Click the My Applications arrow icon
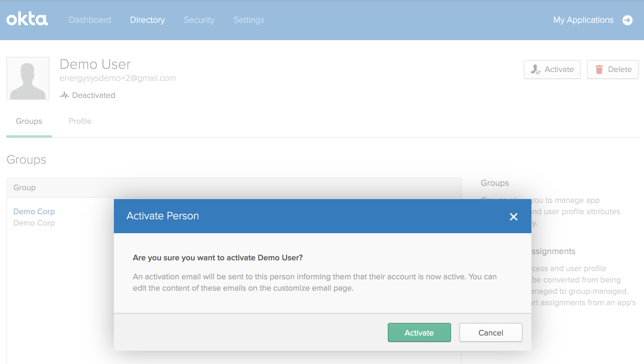The image size is (644, 364). pos(628,20)
